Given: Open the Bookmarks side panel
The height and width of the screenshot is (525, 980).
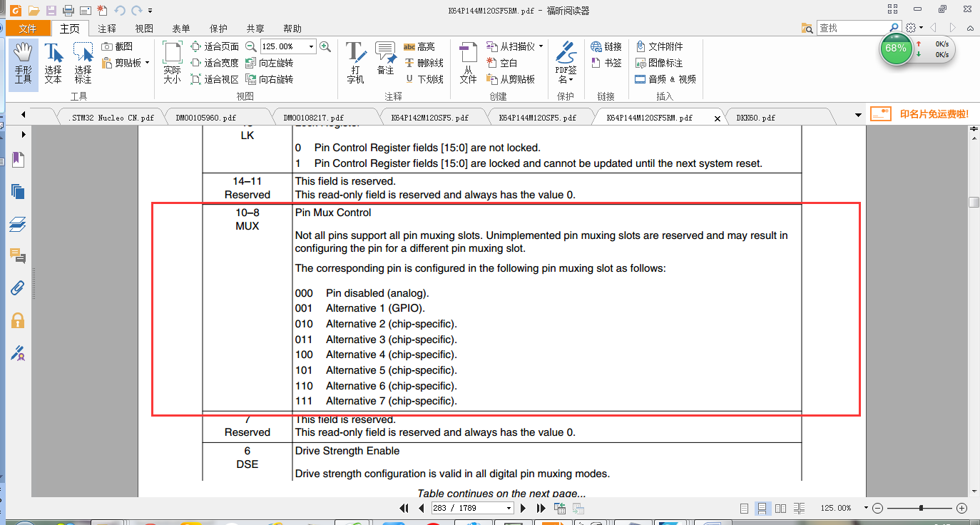Looking at the screenshot, I should (x=18, y=160).
